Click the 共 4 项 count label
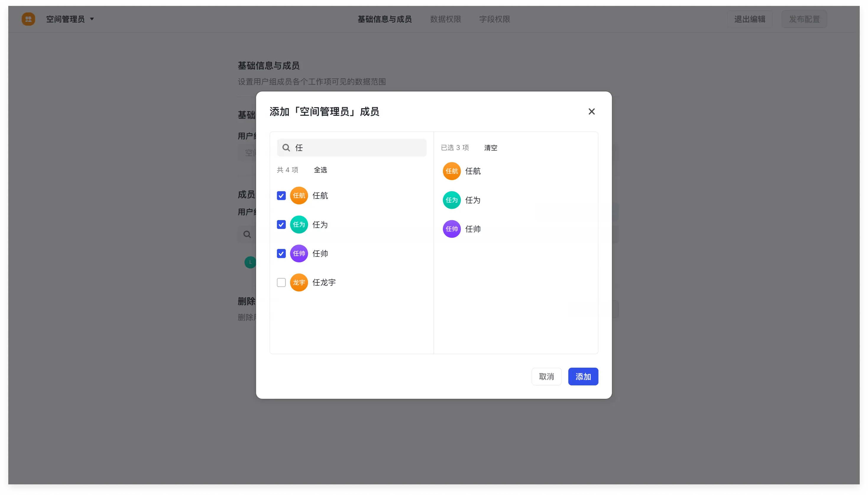Viewport: 868px width, 495px height. pyautogui.click(x=288, y=170)
